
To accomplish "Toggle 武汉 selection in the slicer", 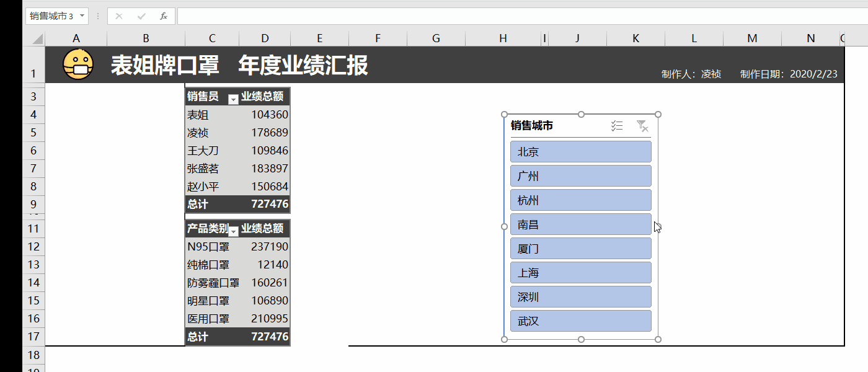I will tap(580, 321).
